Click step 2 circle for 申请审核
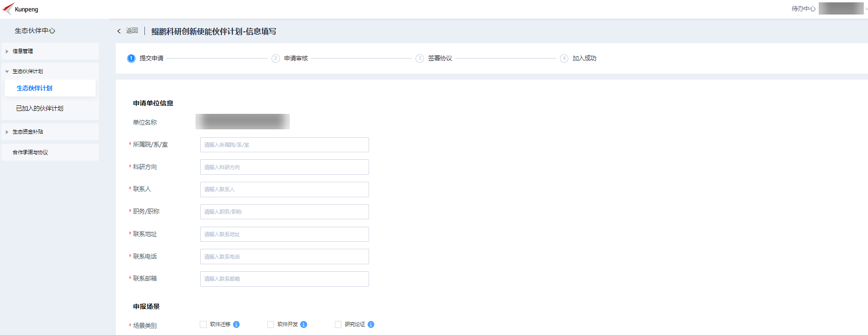The height and width of the screenshot is (335, 868). (x=276, y=58)
